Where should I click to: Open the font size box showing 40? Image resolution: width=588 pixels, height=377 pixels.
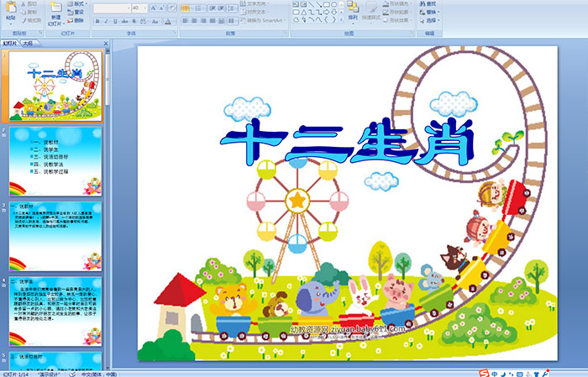tap(139, 8)
